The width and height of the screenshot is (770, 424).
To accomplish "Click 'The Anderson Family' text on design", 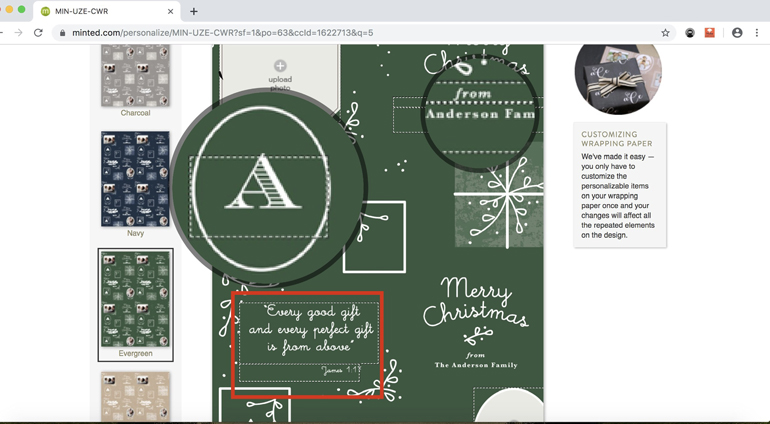I will (x=476, y=365).
